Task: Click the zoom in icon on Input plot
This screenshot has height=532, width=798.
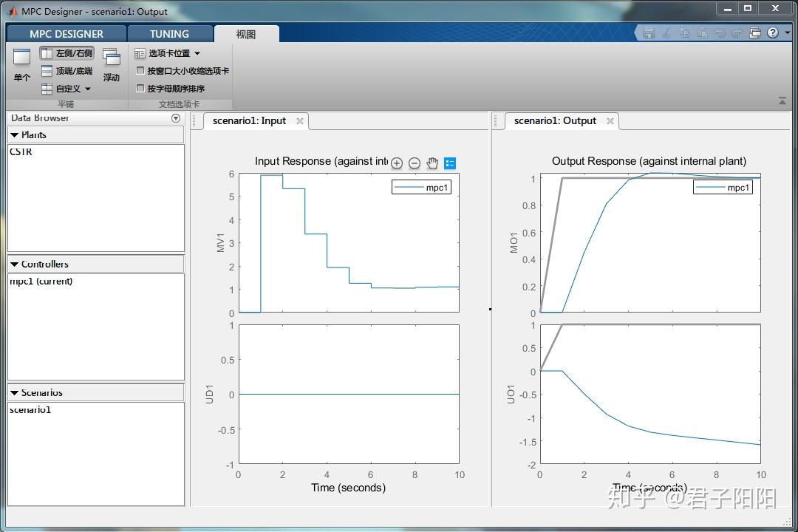Action: click(397, 163)
